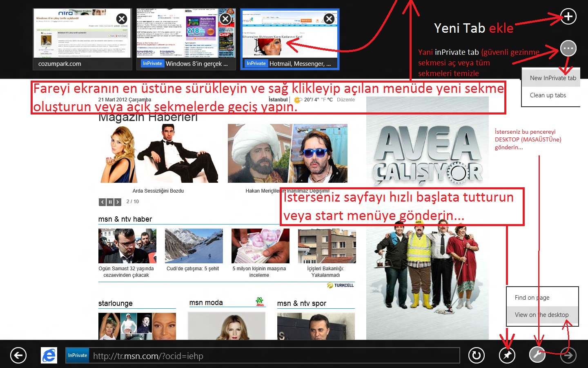Image resolution: width=588 pixels, height=368 pixels.
Task: Click the building news thumbnail
Action: [327, 246]
